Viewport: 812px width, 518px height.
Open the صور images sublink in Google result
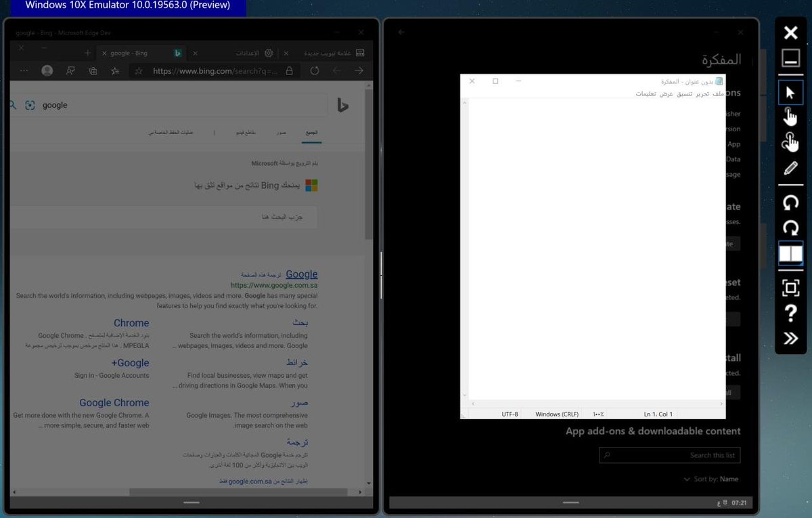pos(300,403)
